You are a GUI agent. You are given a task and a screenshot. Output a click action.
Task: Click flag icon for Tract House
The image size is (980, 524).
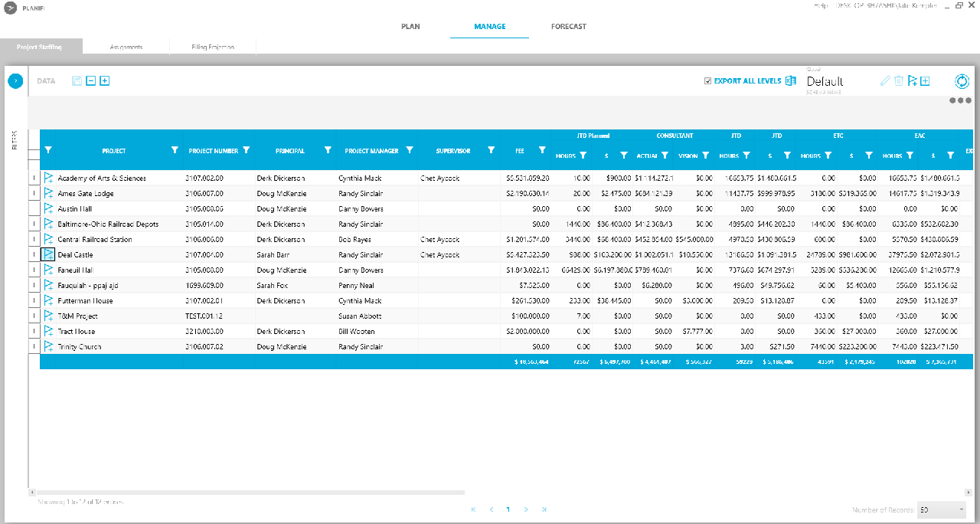click(x=48, y=331)
